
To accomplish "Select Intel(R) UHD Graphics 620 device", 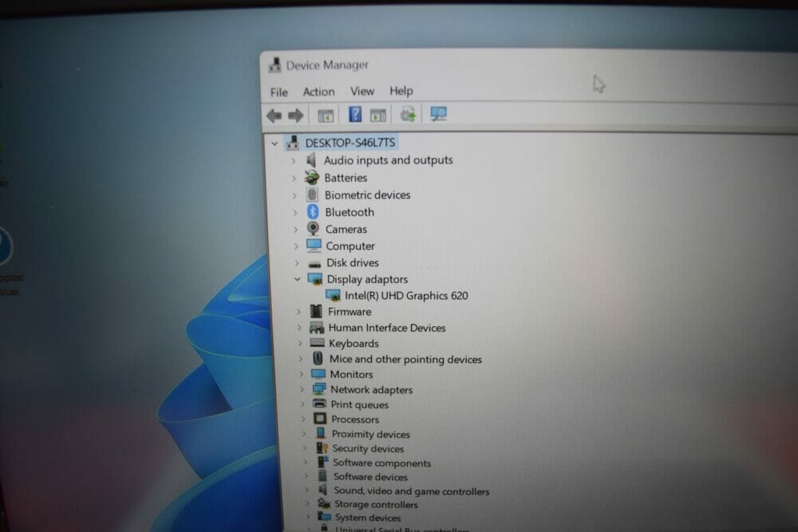I will [x=407, y=295].
